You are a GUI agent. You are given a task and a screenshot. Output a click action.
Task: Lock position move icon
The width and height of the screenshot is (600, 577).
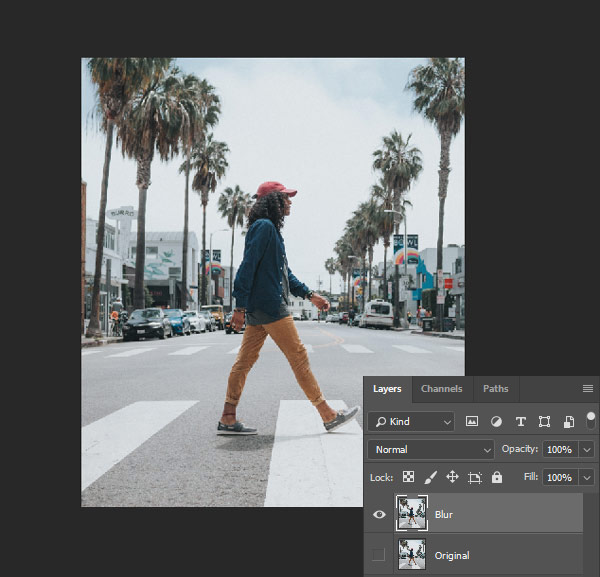coord(452,478)
